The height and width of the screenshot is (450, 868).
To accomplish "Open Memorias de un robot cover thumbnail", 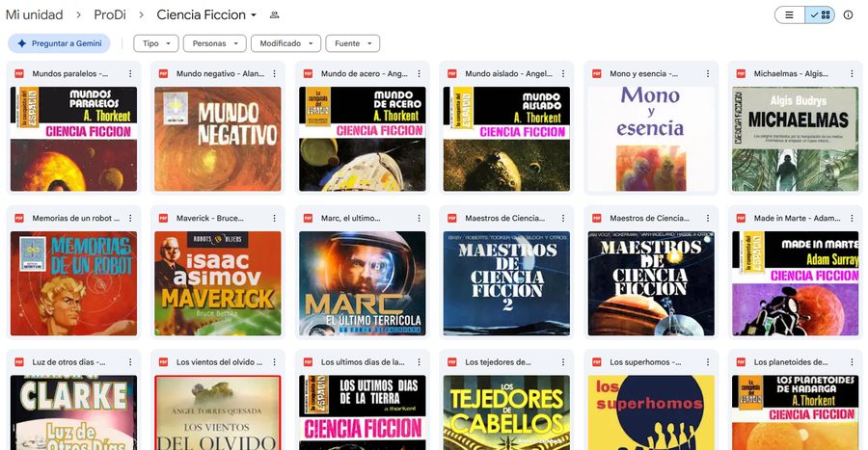I will [x=73, y=283].
